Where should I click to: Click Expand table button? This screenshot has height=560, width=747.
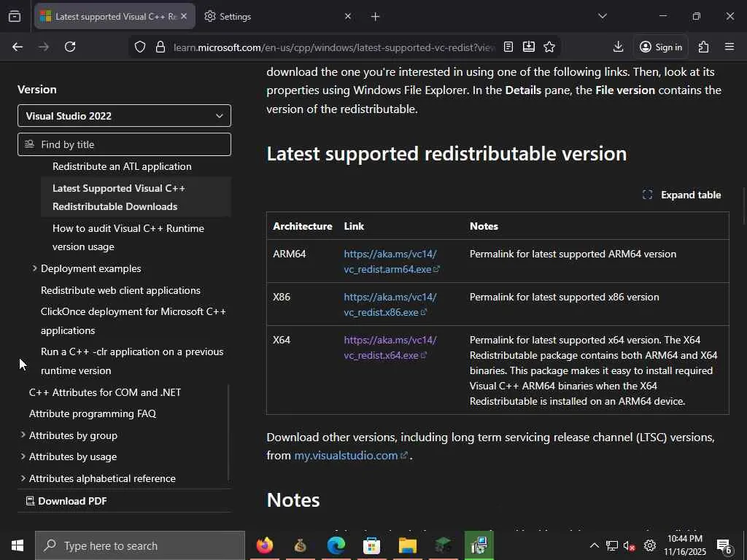tap(682, 195)
